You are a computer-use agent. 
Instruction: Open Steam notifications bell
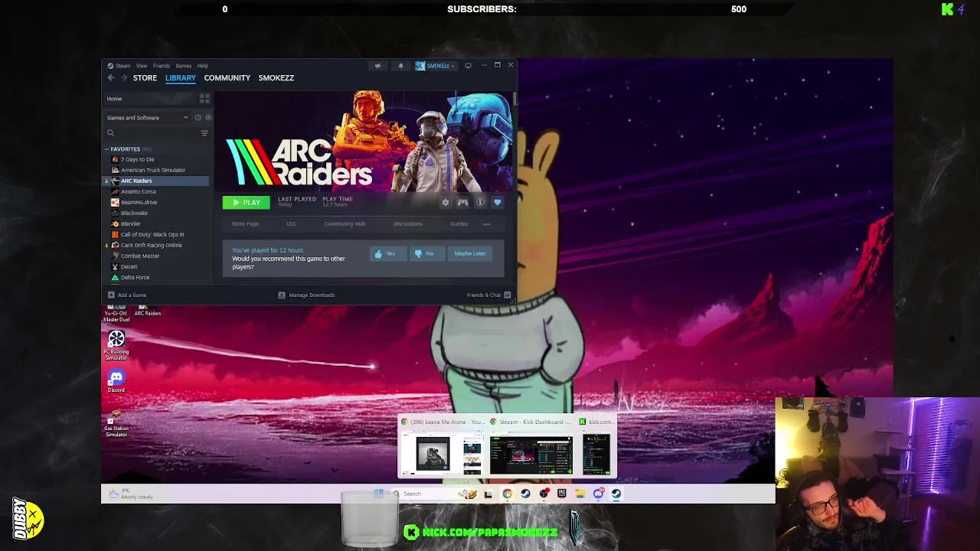pyautogui.click(x=400, y=66)
